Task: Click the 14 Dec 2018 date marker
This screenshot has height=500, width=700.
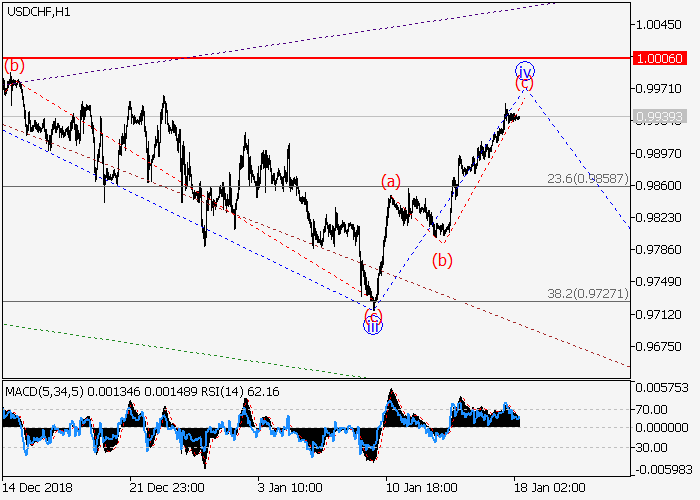Action: (37, 487)
